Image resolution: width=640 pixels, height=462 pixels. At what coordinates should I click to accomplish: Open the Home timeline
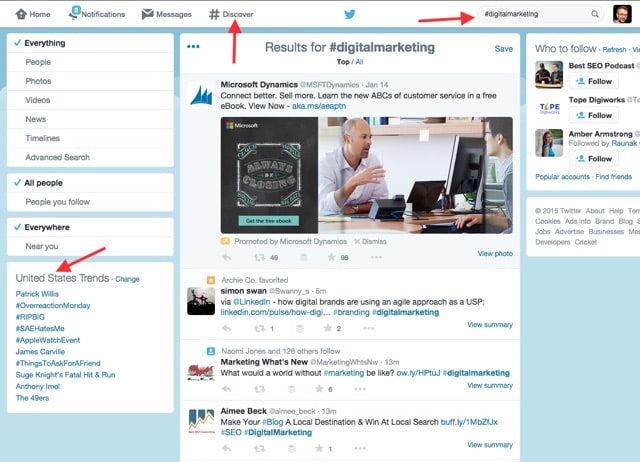tap(32, 14)
